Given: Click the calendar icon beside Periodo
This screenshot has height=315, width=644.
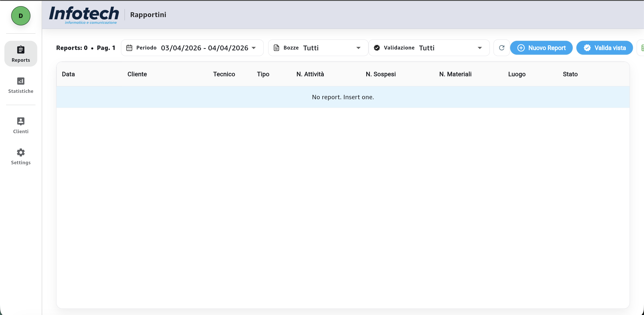Looking at the screenshot, I should click(x=129, y=48).
